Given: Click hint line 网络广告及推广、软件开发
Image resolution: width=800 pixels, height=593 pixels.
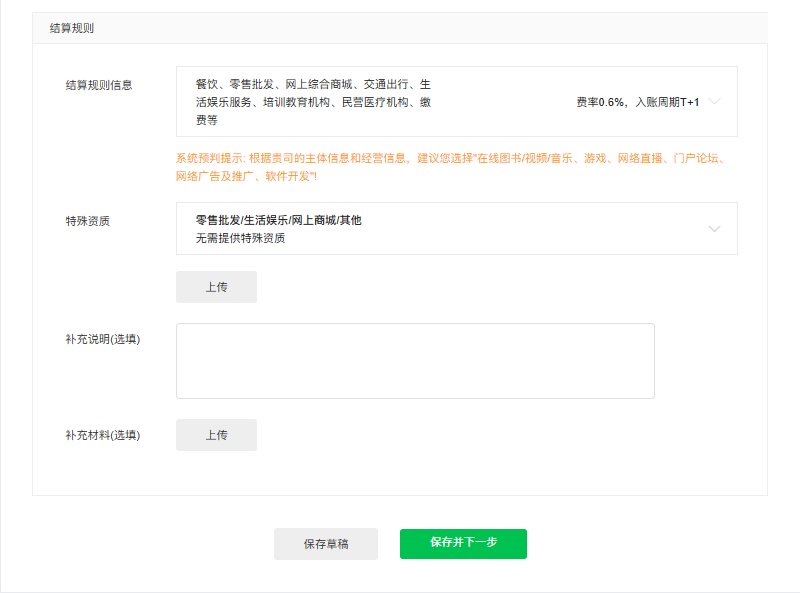Looking at the screenshot, I should [x=246, y=176].
